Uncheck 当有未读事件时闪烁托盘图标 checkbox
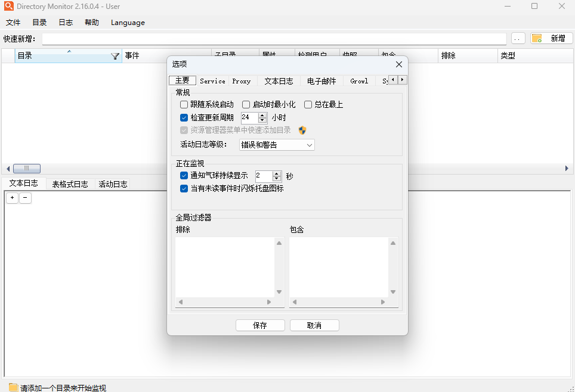This screenshot has width=575, height=392. [x=184, y=189]
